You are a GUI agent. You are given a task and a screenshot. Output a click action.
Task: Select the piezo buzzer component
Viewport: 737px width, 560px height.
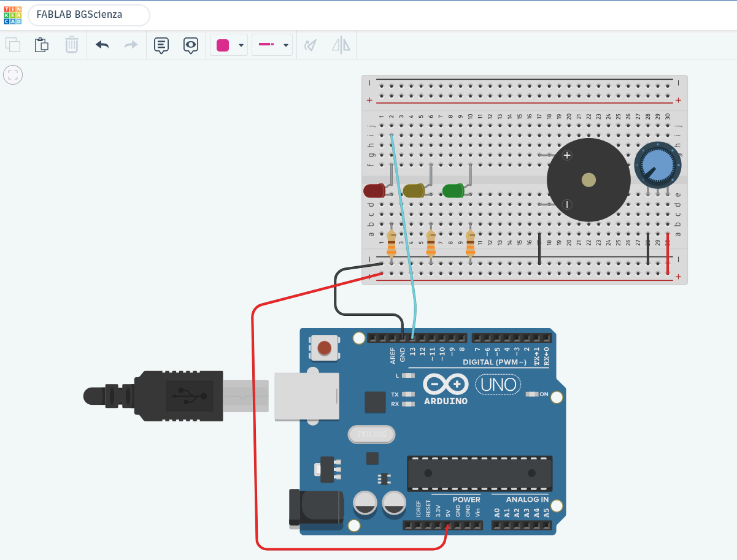tap(588, 180)
